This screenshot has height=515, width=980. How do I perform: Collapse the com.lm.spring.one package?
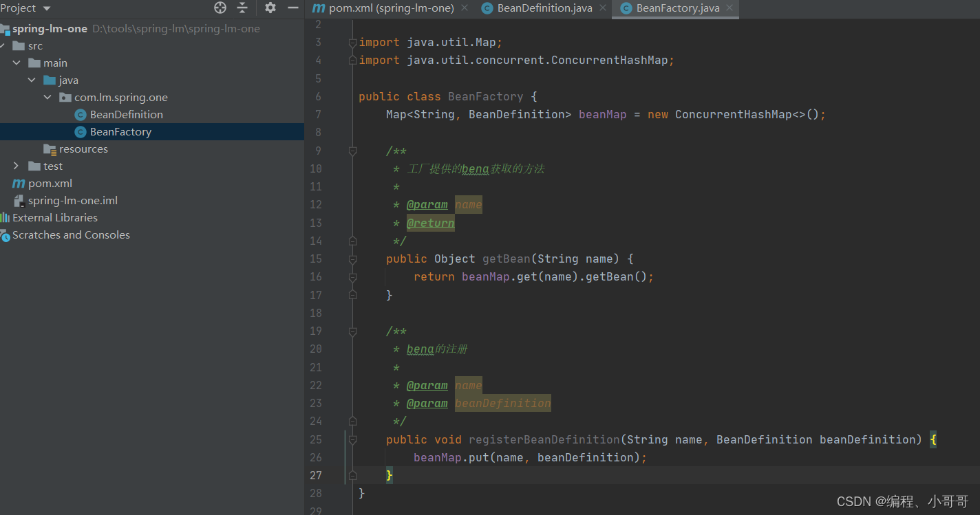tap(47, 97)
